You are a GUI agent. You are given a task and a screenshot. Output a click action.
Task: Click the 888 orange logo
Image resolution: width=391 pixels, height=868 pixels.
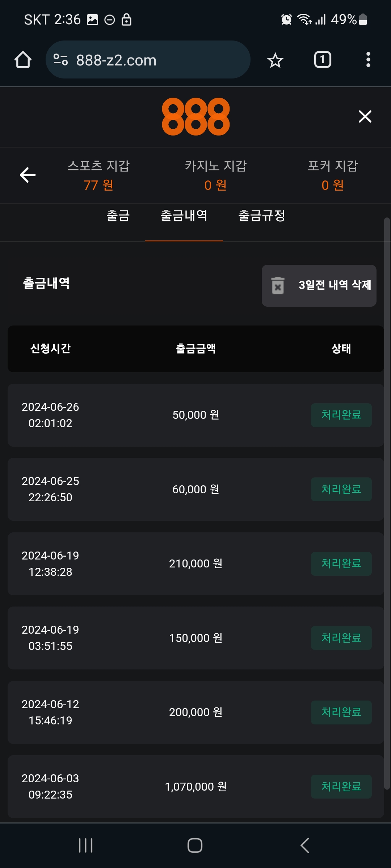click(x=195, y=116)
